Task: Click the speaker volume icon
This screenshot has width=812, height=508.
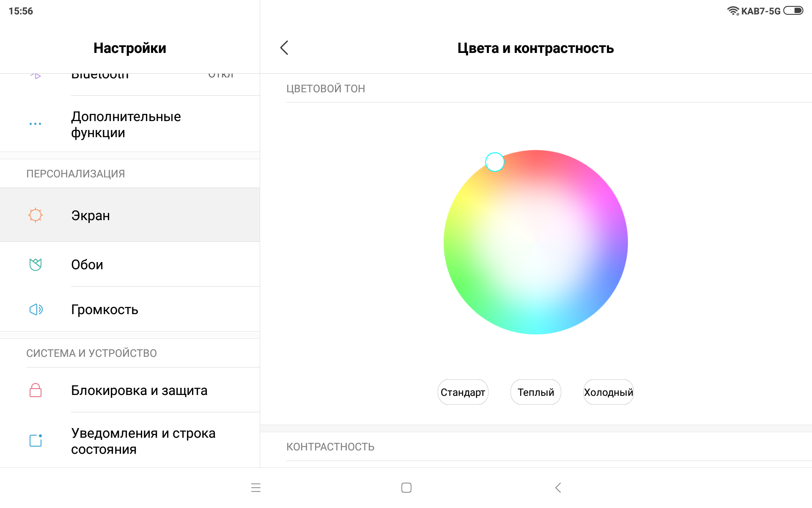Action: 36,309
